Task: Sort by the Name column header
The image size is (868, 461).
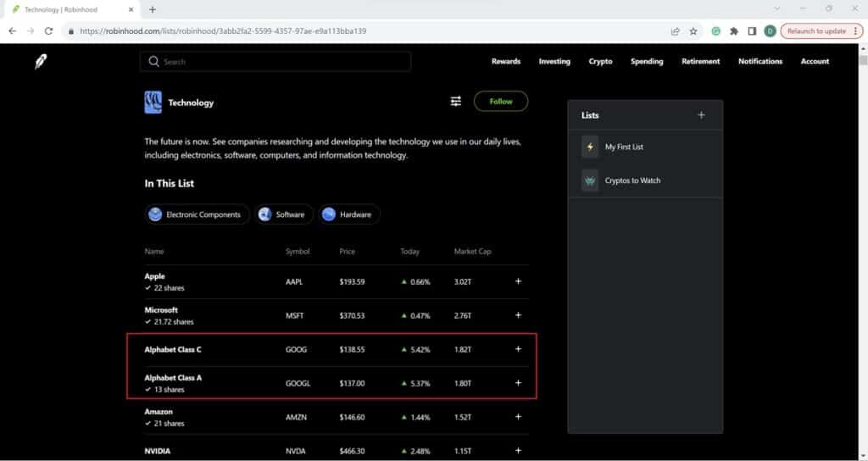Action: pyautogui.click(x=154, y=251)
